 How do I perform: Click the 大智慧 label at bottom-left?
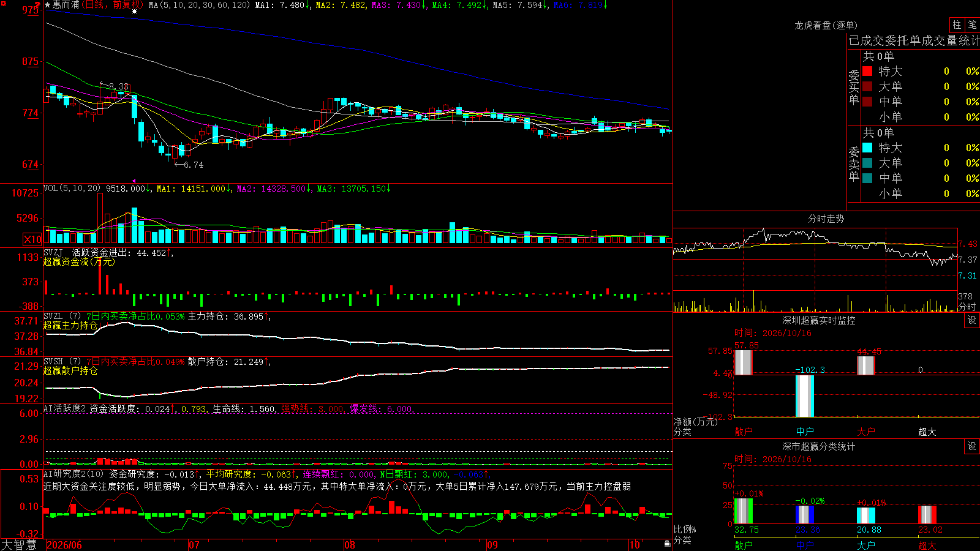pos(19,545)
